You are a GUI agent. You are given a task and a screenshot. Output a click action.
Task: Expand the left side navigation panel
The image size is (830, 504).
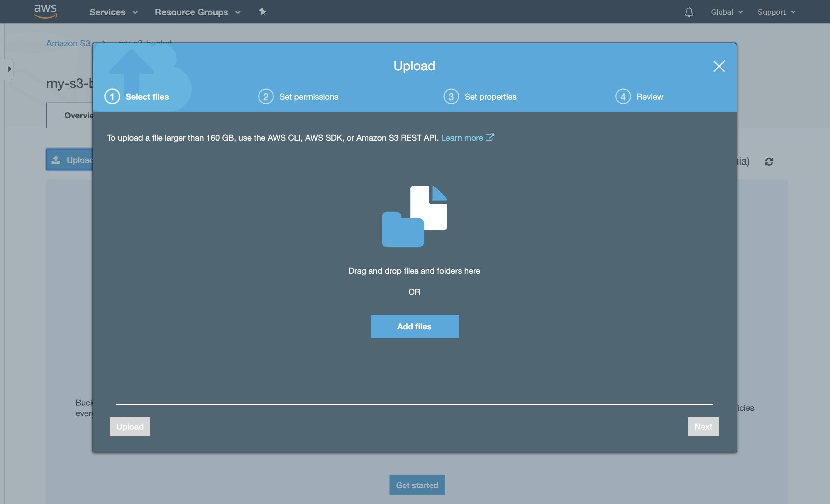pos(9,69)
